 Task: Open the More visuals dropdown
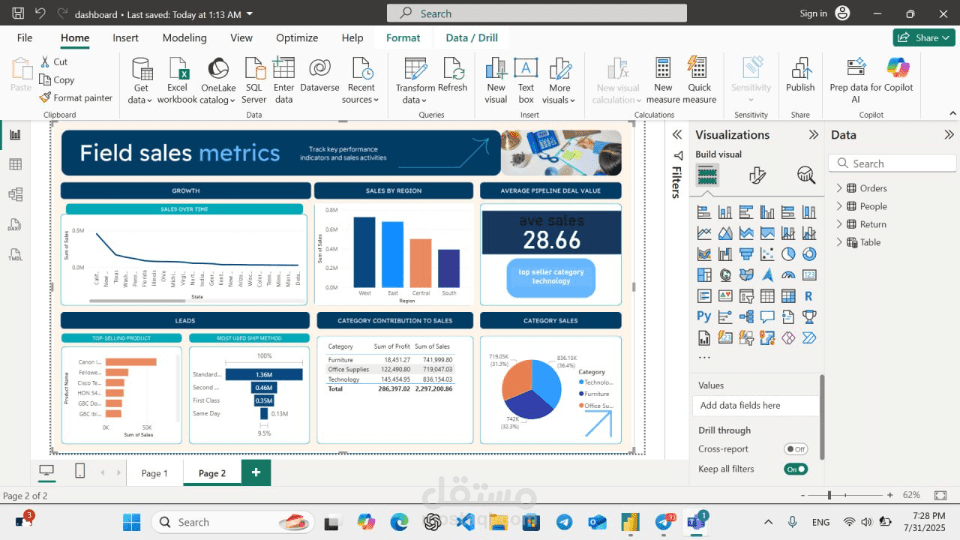coord(559,81)
